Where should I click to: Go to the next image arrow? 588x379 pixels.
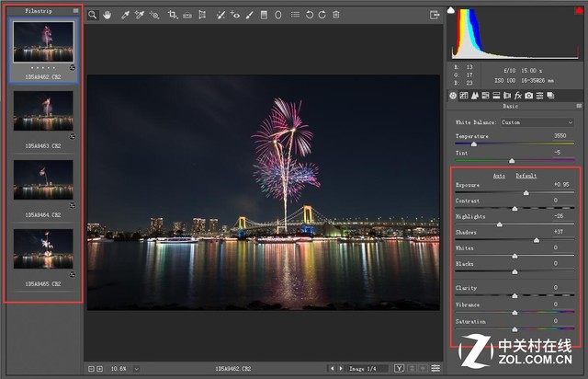[x=341, y=369]
